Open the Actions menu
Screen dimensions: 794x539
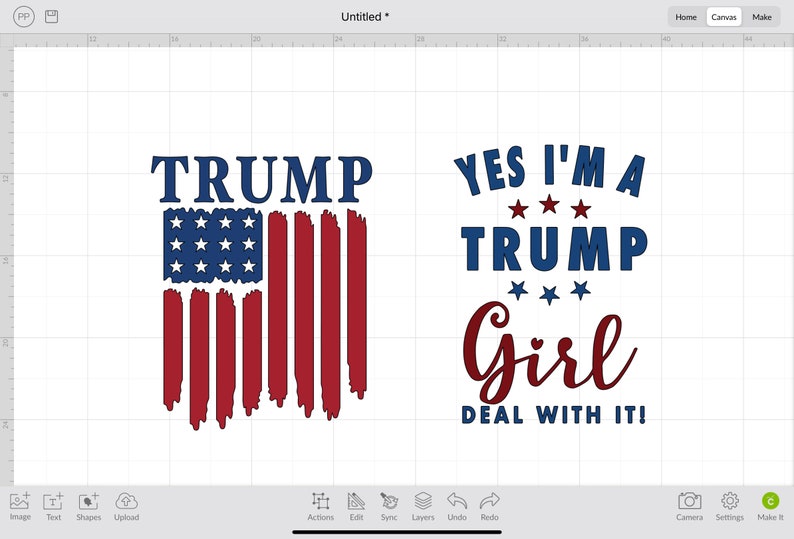(x=321, y=507)
